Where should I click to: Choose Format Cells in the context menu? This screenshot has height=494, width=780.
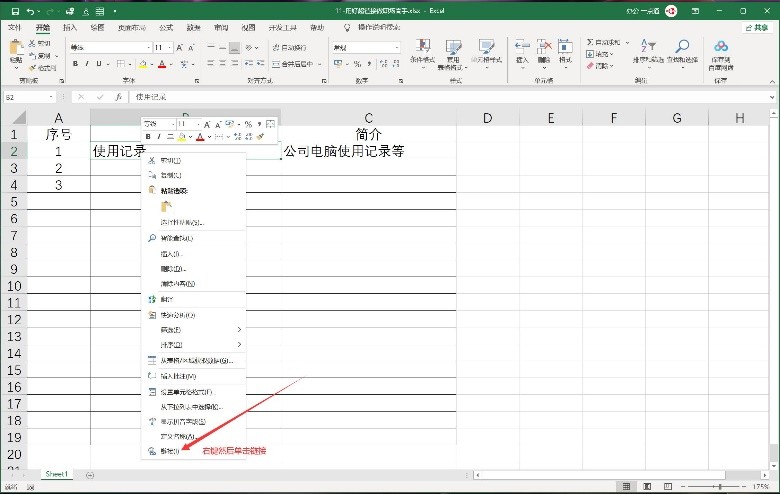[x=194, y=392]
